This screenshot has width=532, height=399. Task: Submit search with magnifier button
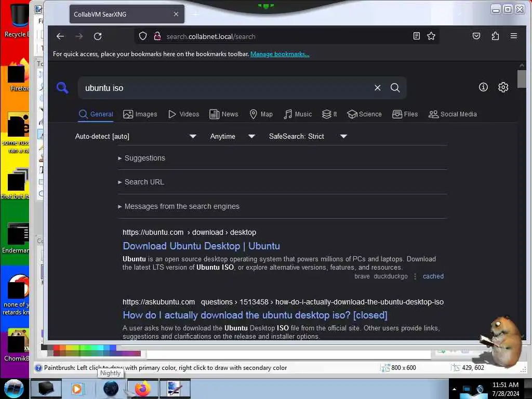[395, 88]
